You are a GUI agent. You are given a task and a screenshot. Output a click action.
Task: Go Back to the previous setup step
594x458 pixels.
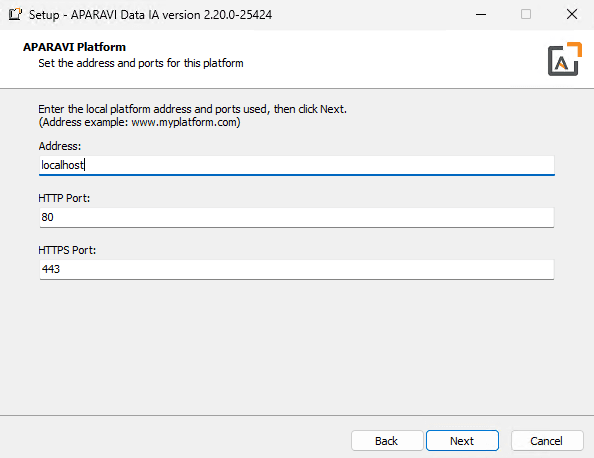[387, 441]
